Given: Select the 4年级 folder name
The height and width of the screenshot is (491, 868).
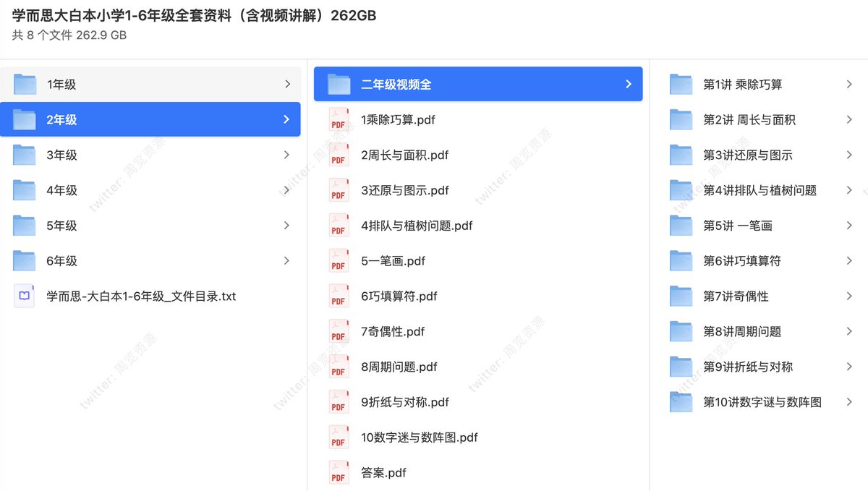Looking at the screenshot, I should point(61,191).
